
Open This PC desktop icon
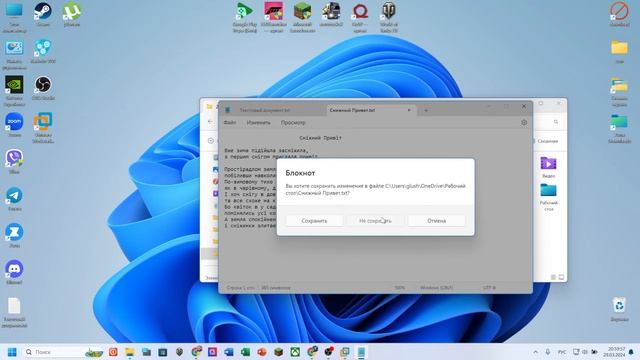click(14, 17)
